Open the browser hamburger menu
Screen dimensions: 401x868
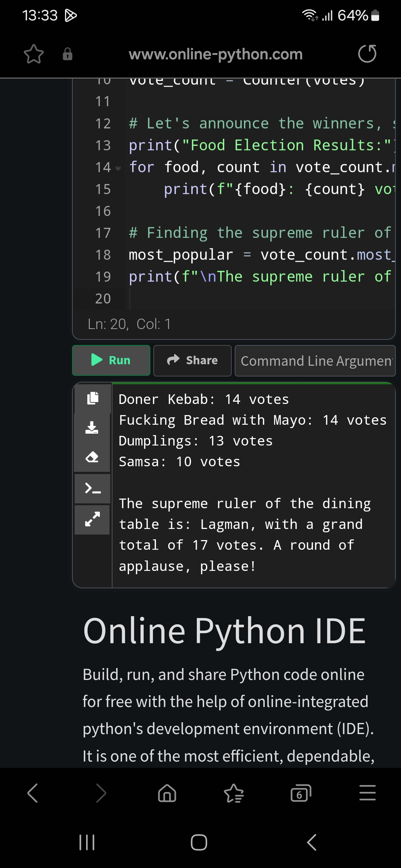[367, 793]
